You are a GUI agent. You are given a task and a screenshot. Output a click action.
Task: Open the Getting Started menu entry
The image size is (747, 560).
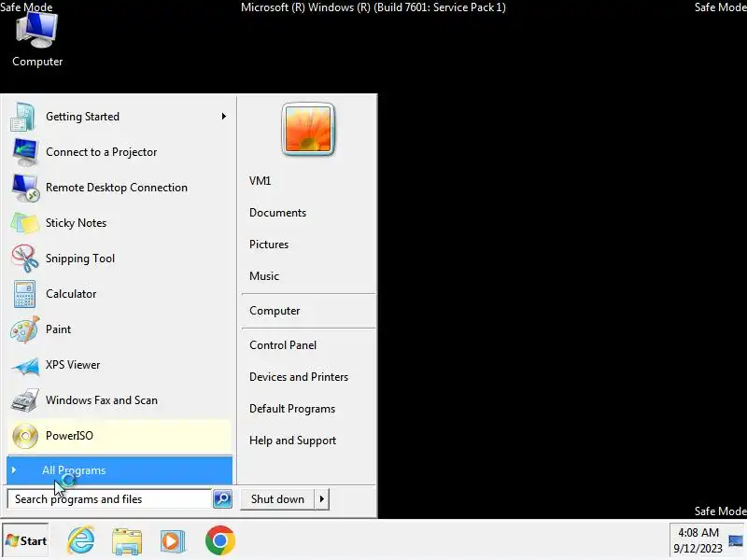click(119, 117)
